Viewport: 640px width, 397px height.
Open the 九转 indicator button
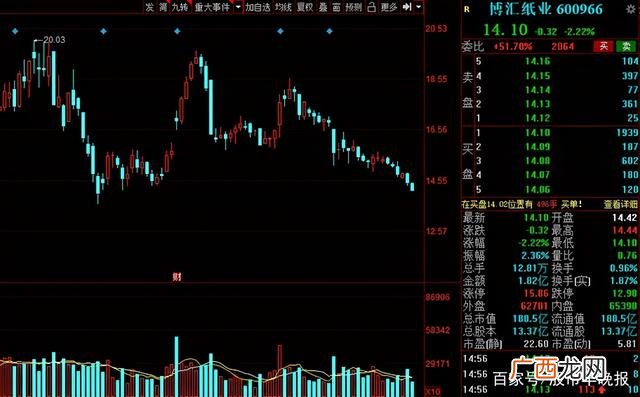coord(180,7)
